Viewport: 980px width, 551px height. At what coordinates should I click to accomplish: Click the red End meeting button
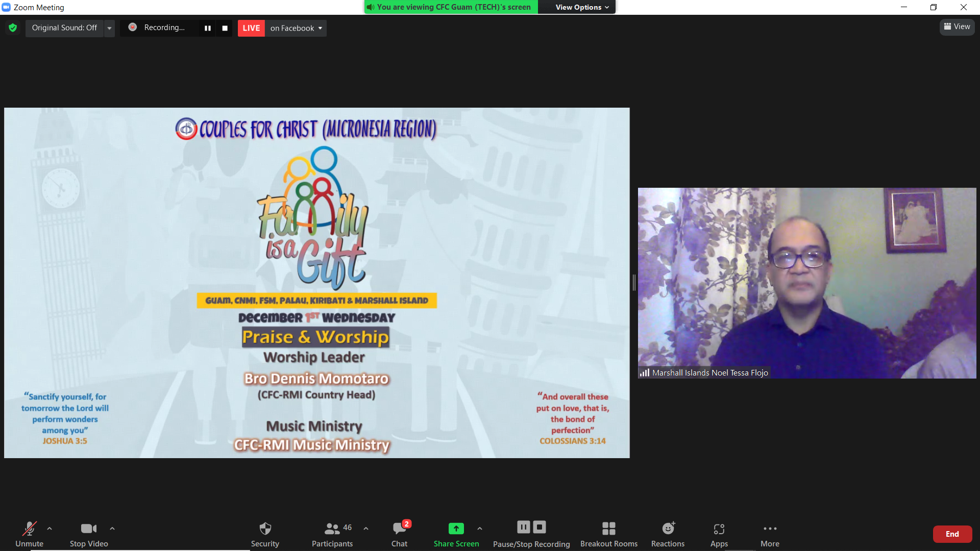pyautogui.click(x=952, y=534)
